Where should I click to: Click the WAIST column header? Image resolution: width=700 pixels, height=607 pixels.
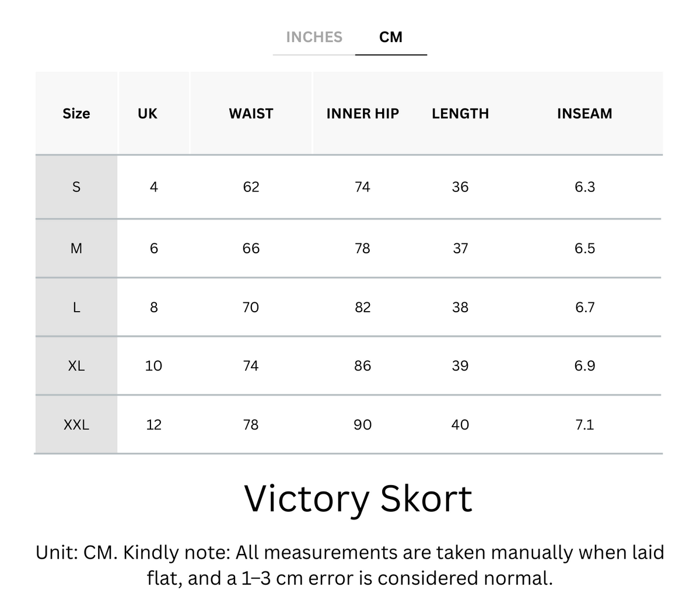point(251,113)
